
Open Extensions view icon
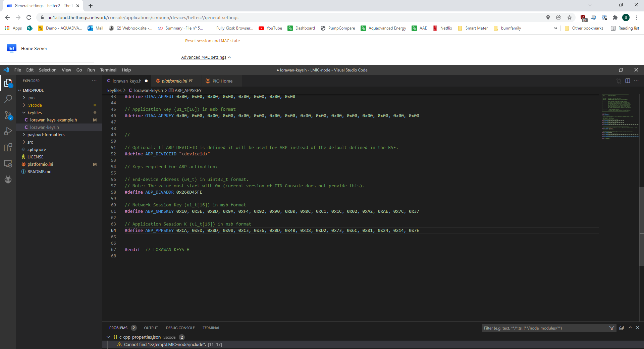pos(8,147)
